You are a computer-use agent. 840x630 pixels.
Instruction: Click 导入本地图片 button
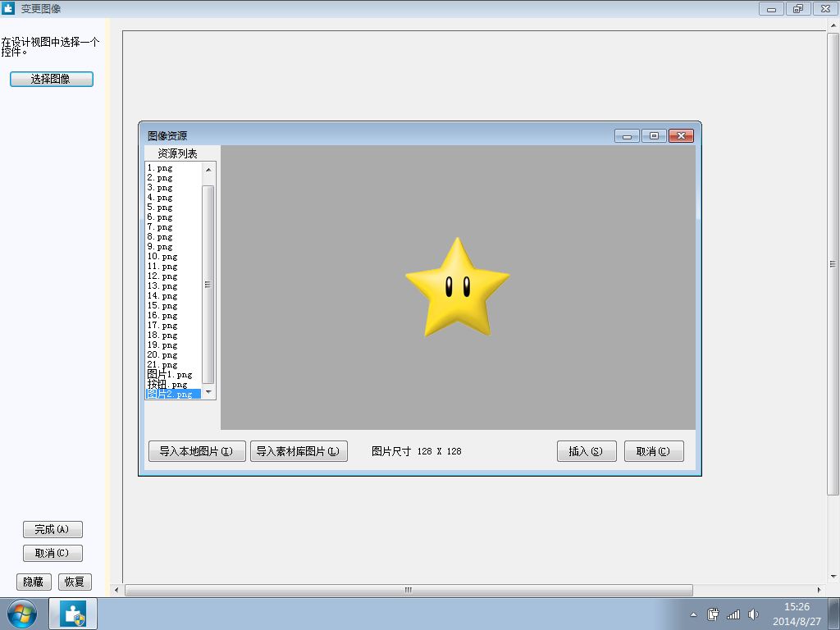197,451
